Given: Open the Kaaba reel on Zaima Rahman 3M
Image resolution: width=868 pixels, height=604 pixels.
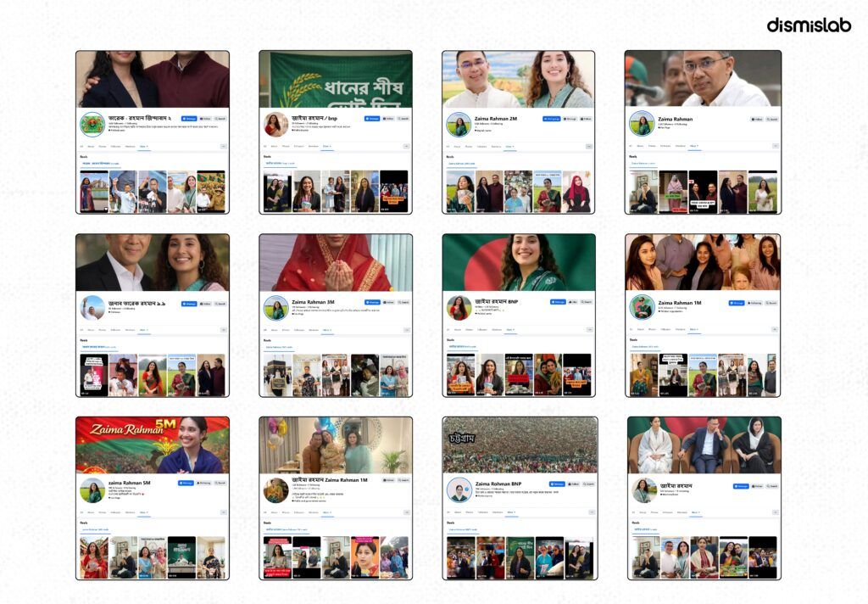Looking at the screenshot, I should [277, 375].
